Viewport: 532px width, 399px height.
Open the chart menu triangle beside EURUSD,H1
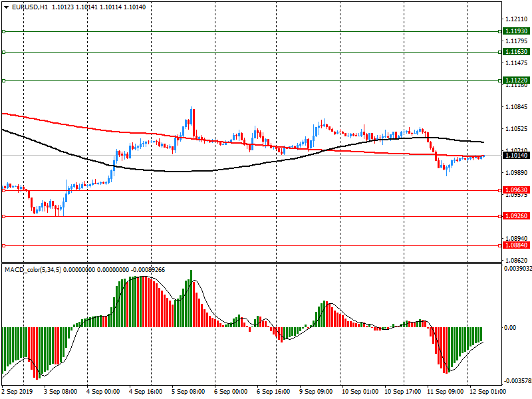point(7,7)
